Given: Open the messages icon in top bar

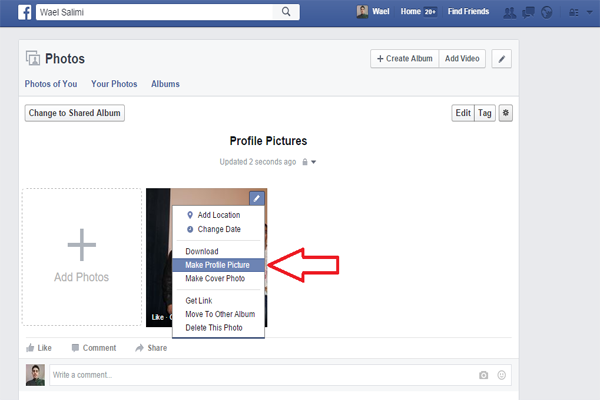Looking at the screenshot, I should click(528, 12).
